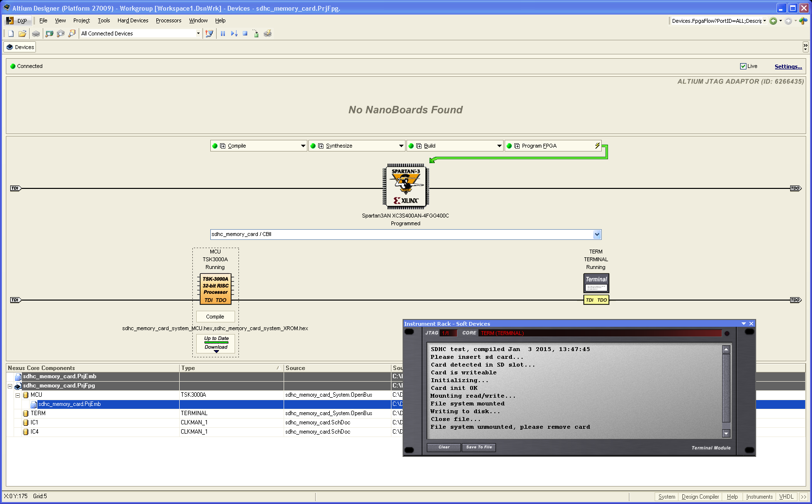The width and height of the screenshot is (812, 504).
Task: Open the File menu
Action: [x=43, y=20]
